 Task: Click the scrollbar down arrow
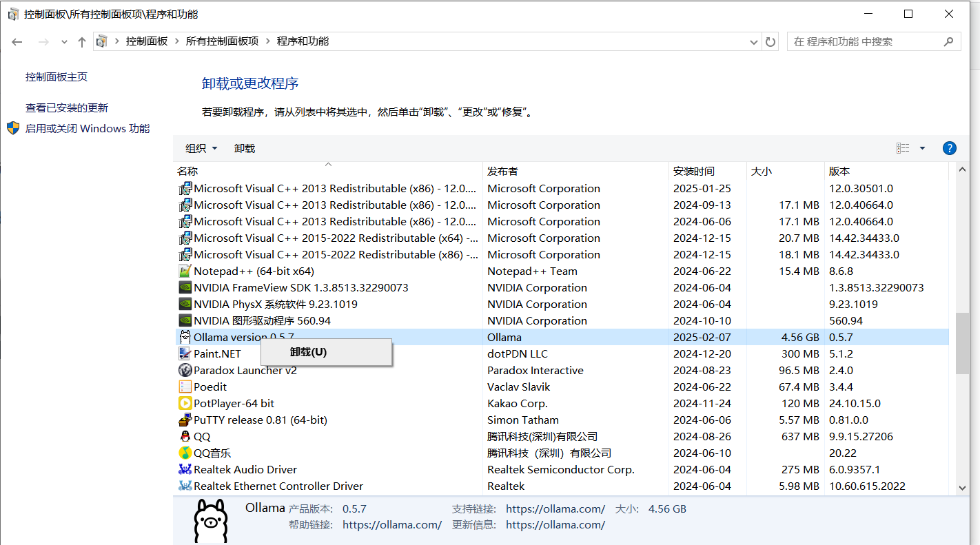point(963,488)
